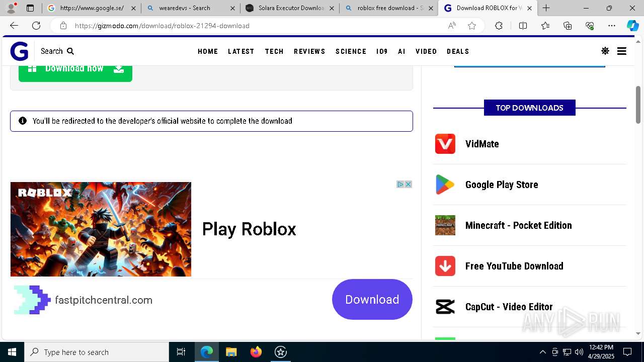Click the Google Play Store icon
Screen dimensions: 644x362
[445, 185]
